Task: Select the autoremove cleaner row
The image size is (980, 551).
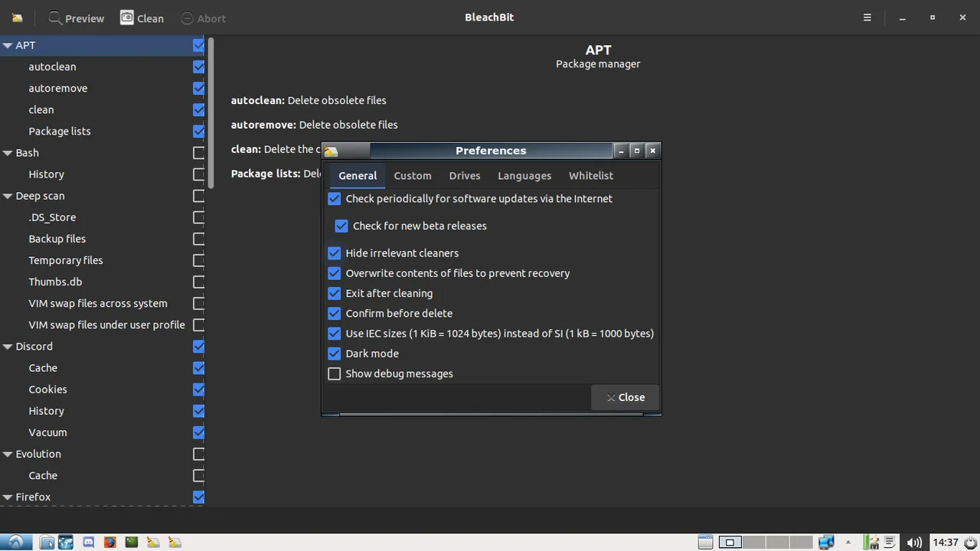Action: (x=103, y=88)
